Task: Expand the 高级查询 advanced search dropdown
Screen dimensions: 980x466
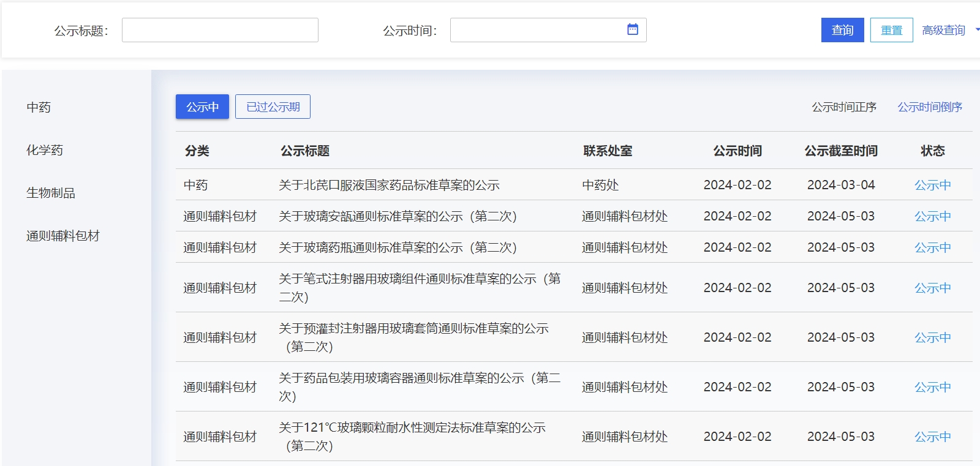Action: pos(950,30)
